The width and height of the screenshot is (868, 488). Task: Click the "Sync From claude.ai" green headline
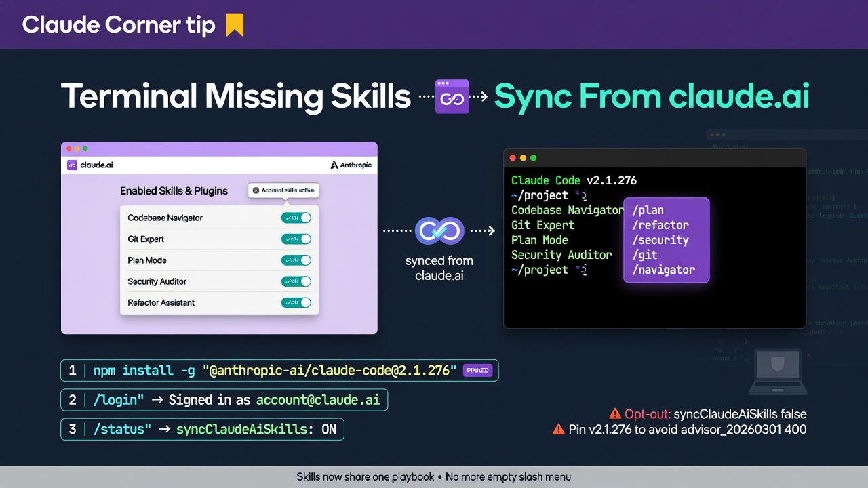point(652,96)
